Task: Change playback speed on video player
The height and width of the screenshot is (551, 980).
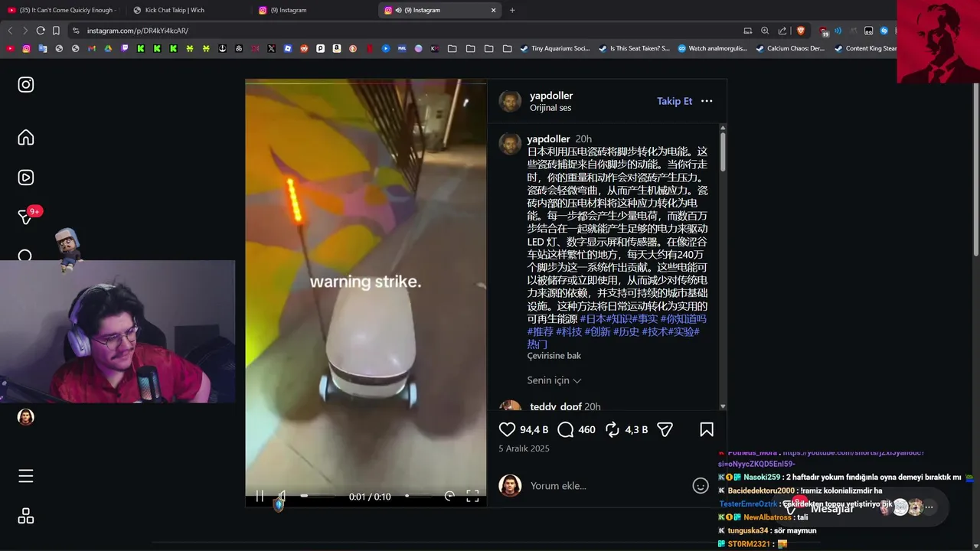Action: pyautogui.click(x=449, y=496)
